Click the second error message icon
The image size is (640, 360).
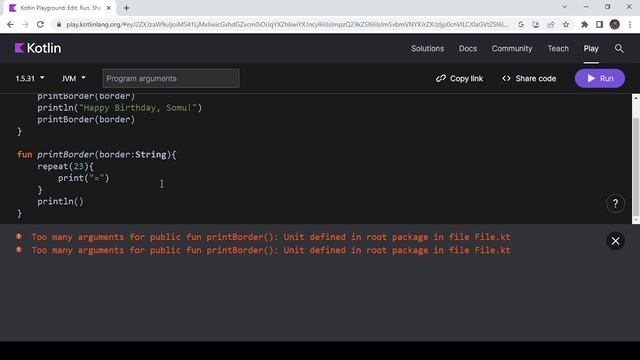pos(19,249)
